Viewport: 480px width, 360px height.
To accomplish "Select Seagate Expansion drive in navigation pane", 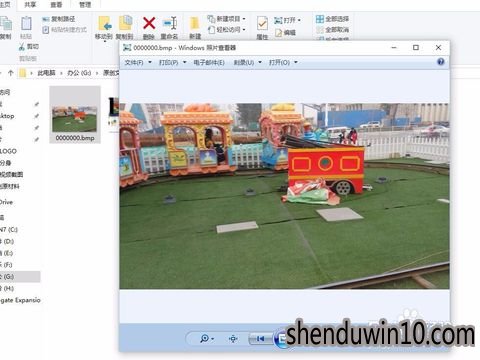I will 20,300.
